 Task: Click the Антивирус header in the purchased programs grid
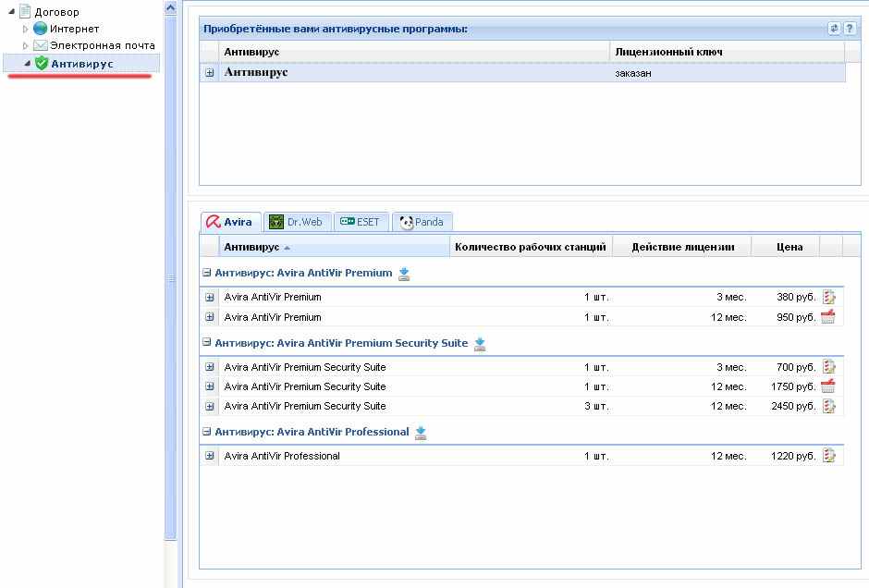[x=414, y=52]
